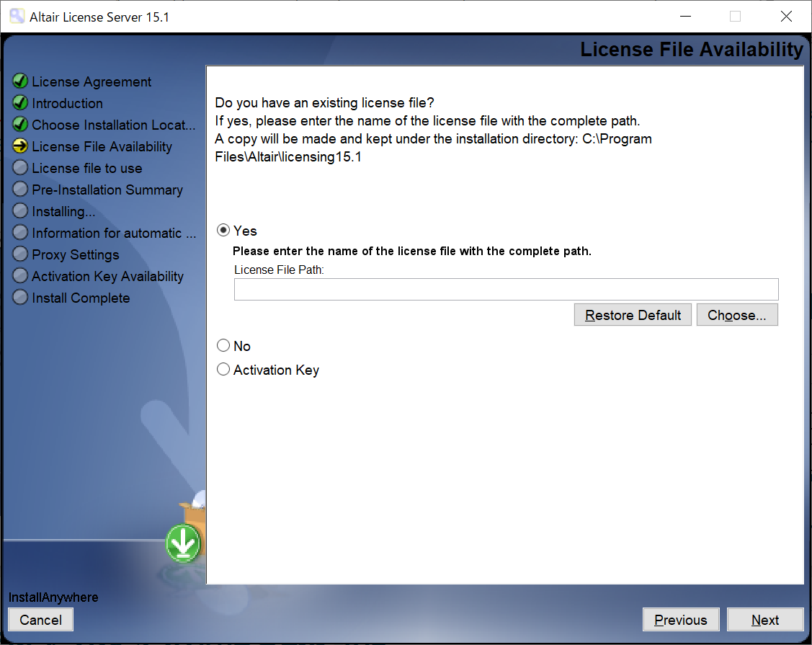The height and width of the screenshot is (645, 812).
Task: Close the Altair License Server window
Action: tap(786, 17)
